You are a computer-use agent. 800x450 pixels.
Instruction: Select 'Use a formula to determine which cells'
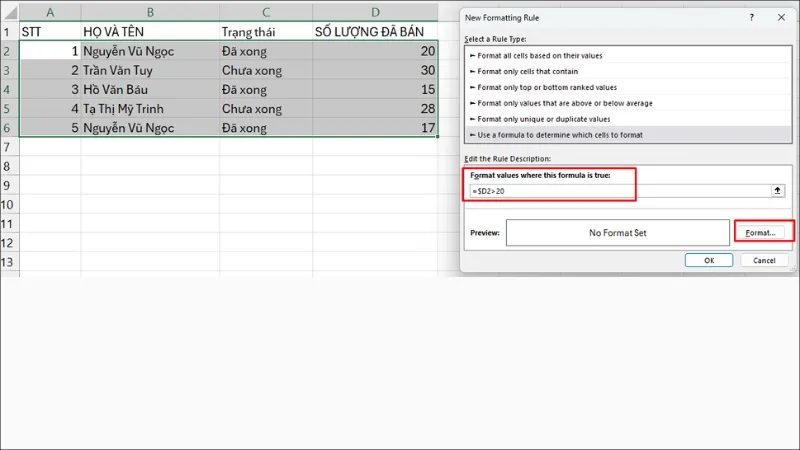[559, 135]
